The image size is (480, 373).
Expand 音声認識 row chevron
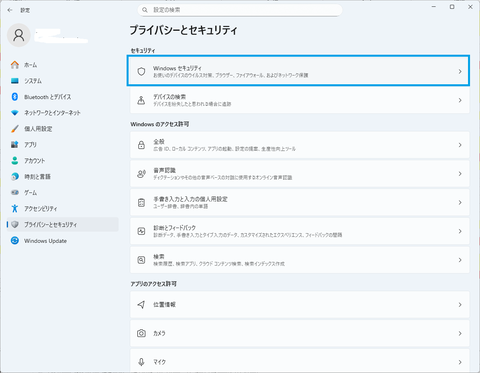[x=460, y=174]
